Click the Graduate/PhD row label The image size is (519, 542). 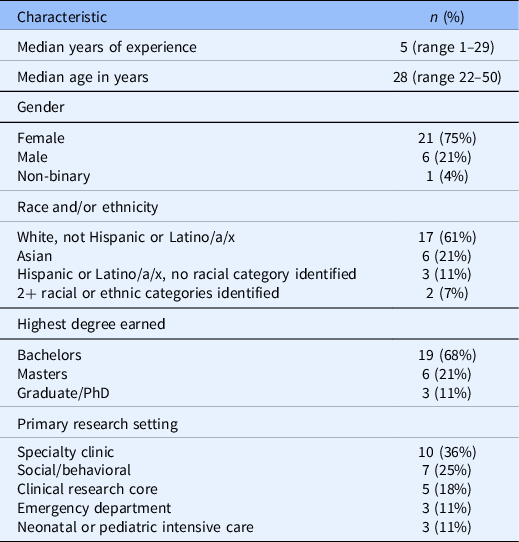coord(63,393)
